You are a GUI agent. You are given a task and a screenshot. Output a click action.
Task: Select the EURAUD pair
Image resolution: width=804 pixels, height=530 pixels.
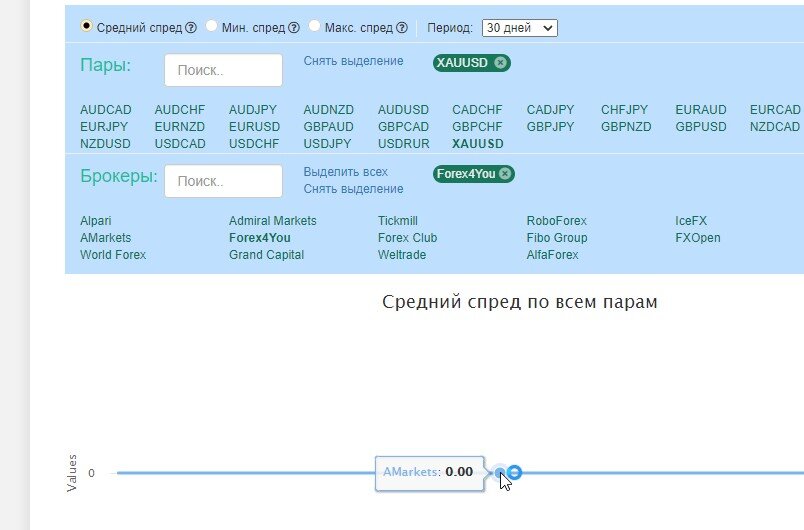click(700, 110)
